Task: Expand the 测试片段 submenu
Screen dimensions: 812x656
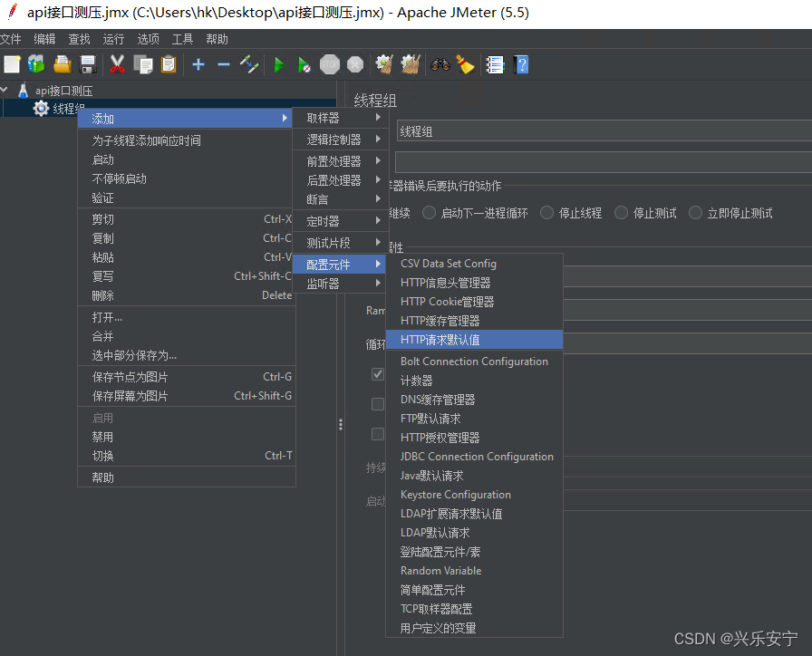Action: point(341,243)
